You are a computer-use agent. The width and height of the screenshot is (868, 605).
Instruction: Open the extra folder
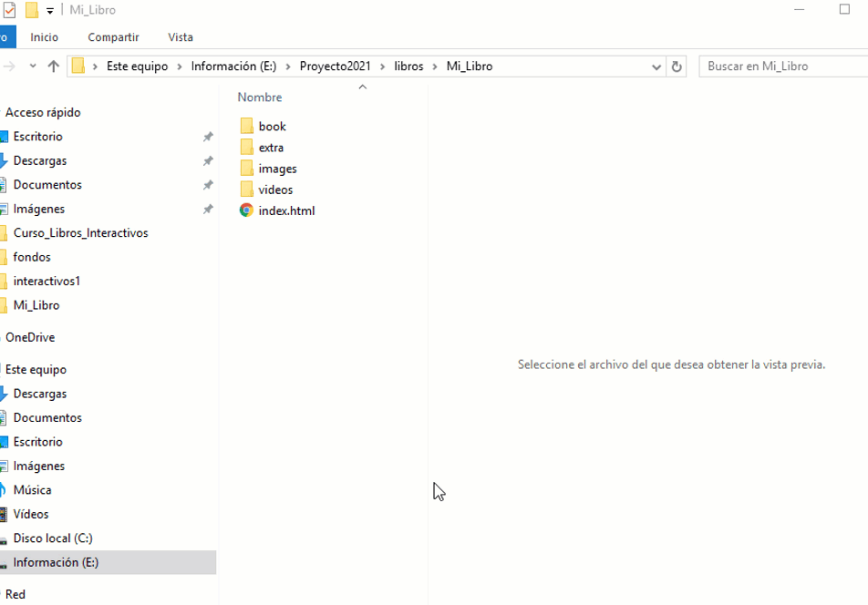coord(271,148)
